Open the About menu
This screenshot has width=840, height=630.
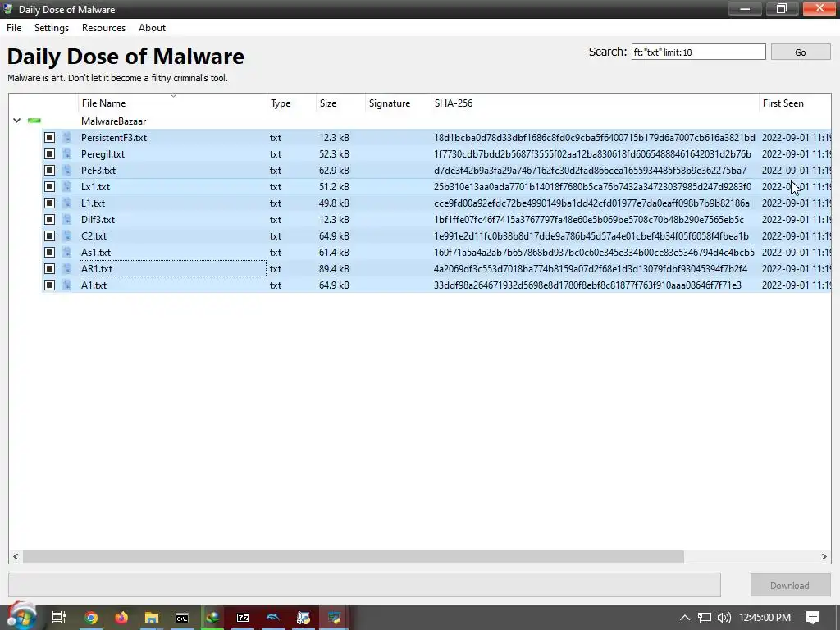[x=152, y=28]
